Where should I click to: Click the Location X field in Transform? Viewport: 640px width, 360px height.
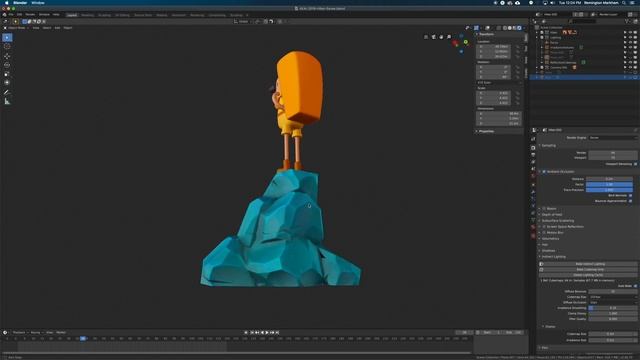[493, 47]
